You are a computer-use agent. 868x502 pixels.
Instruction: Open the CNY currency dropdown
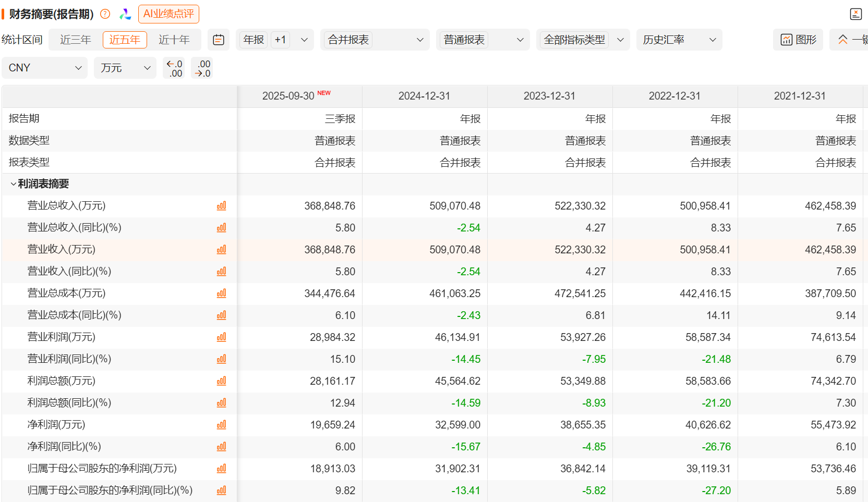click(x=44, y=68)
